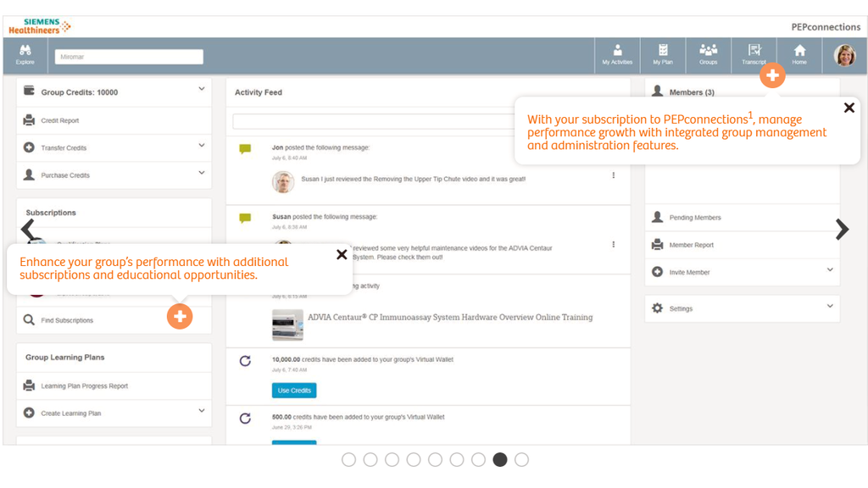868x488 pixels.
Task: Expand the Transfer Credits chevron
Action: pyautogui.click(x=202, y=146)
